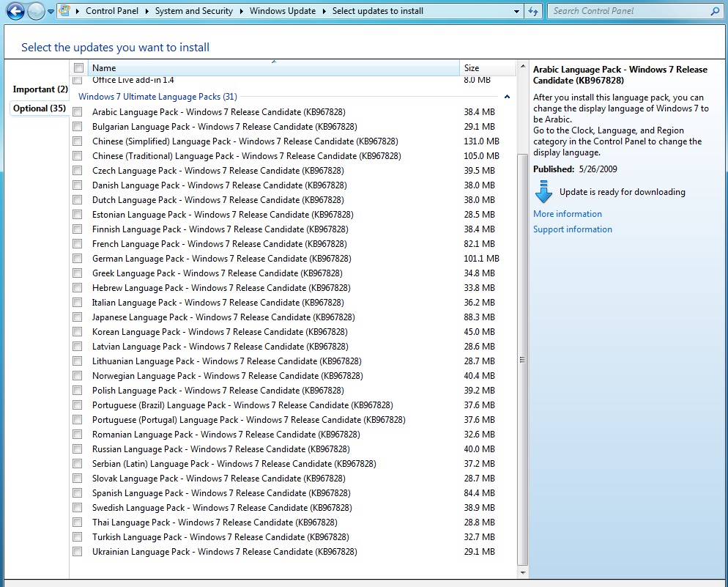Select the Optional (35) tab
This screenshot has width=728, height=587.
coord(40,108)
